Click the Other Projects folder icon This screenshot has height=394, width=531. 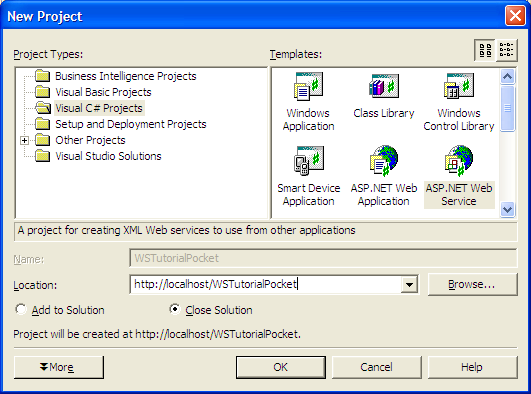tap(43, 140)
